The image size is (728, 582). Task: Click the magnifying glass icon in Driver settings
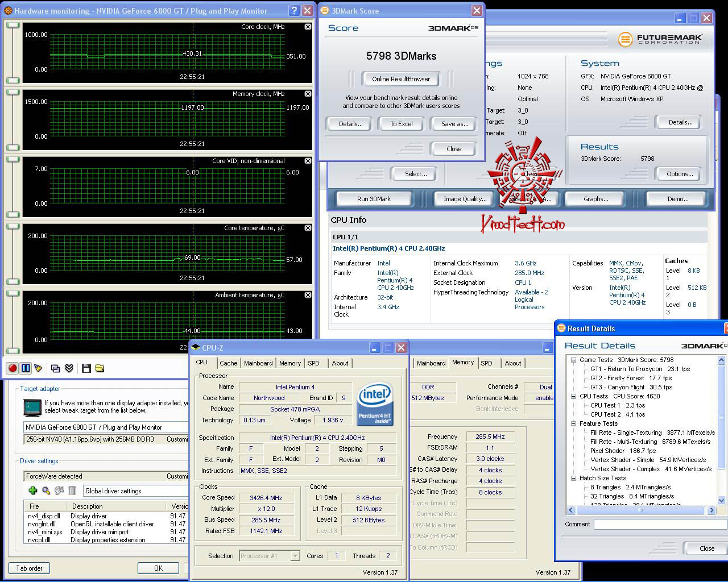pyautogui.click(x=46, y=490)
